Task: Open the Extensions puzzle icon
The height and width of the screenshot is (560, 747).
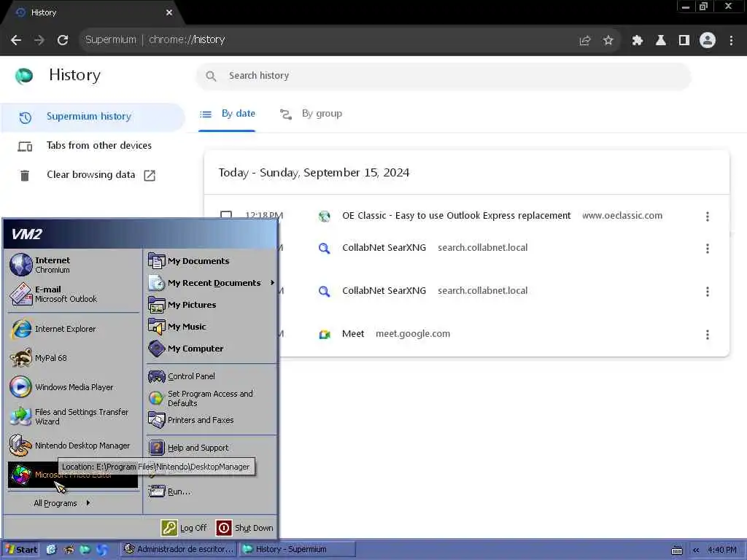Action: [x=638, y=40]
